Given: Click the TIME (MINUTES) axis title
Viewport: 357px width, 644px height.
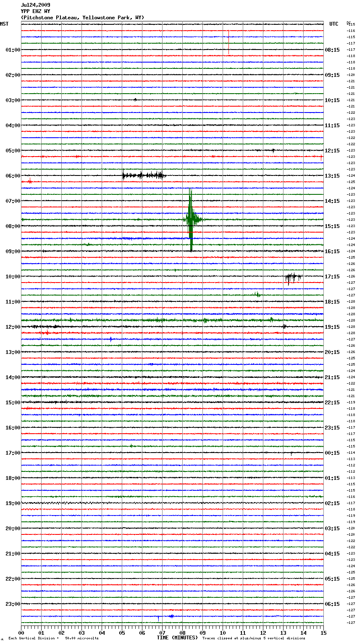Looking at the screenshot, I should [x=177, y=638].
